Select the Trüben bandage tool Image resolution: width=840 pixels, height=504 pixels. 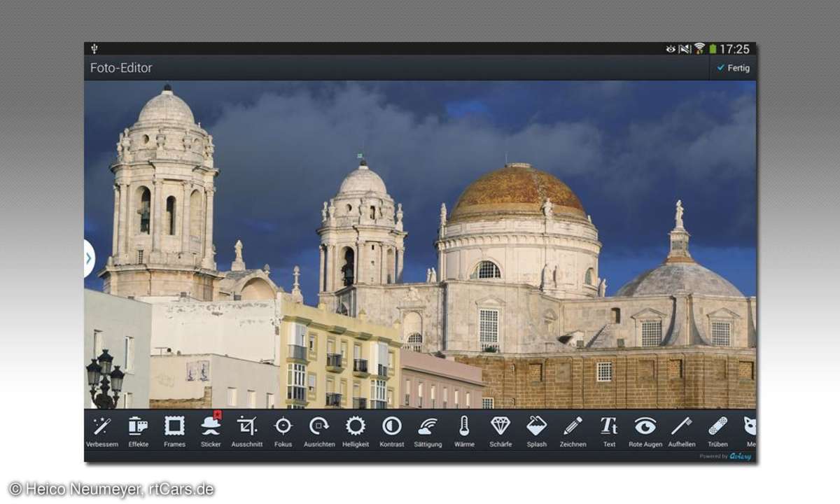coord(717,431)
